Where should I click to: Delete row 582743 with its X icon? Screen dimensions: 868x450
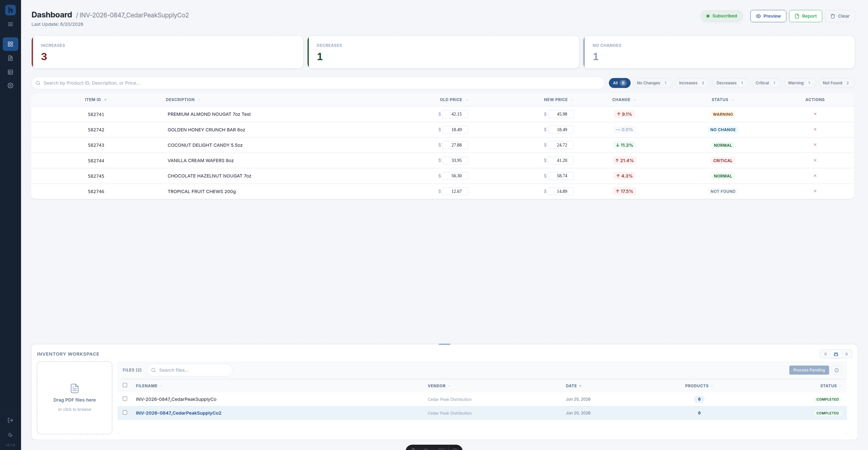[x=815, y=145]
